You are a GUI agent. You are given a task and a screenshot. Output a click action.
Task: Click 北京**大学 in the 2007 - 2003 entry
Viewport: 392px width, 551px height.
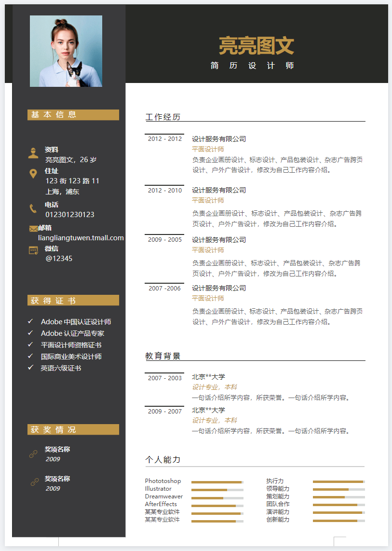[x=208, y=377]
